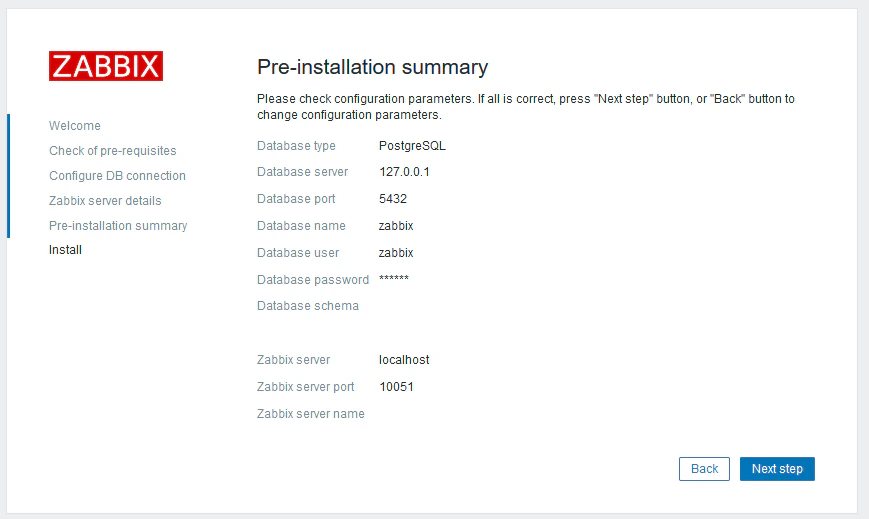Click the Database name value zabbix

click(x=396, y=226)
